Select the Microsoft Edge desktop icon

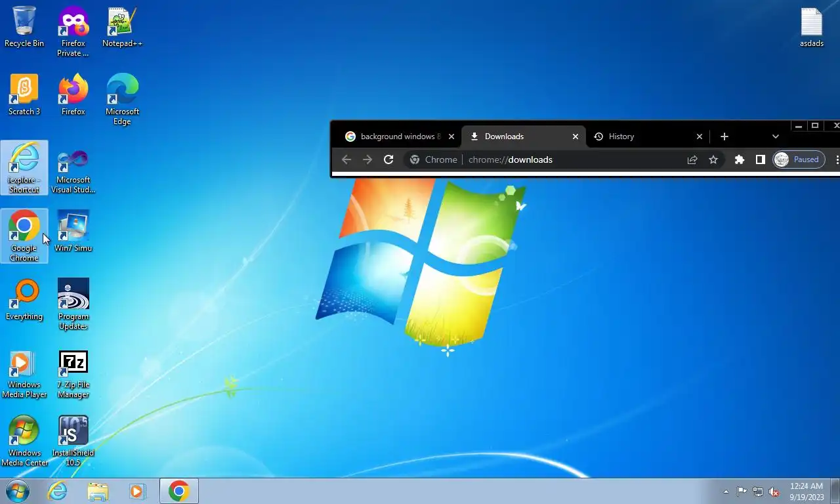point(122,100)
